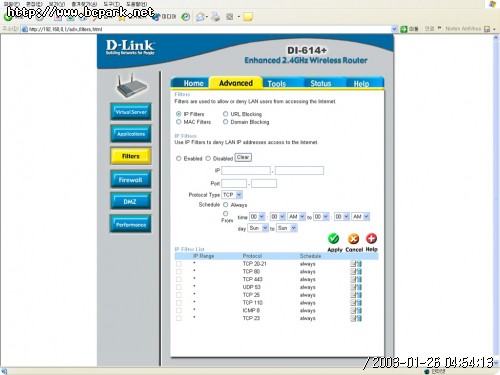
Task: Click the Print toolbar icon
Action: (x=216, y=17)
